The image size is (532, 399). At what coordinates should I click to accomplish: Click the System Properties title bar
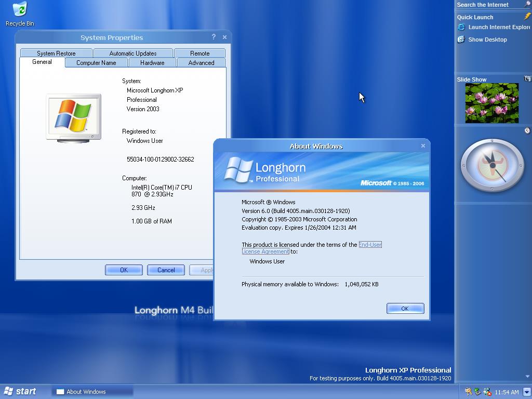[112, 37]
